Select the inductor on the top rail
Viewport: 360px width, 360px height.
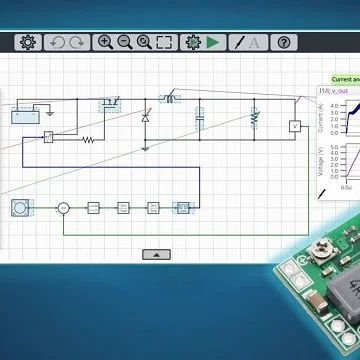pos(170,99)
